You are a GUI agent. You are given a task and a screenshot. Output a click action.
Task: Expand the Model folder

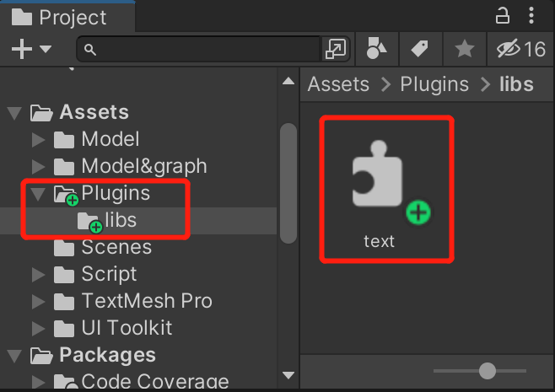[x=38, y=139]
